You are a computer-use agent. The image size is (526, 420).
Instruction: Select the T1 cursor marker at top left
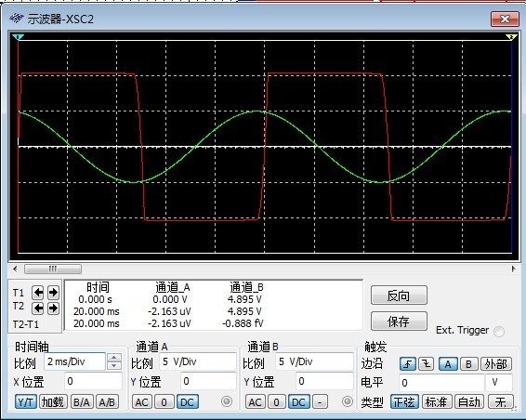[x=18, y=36]
